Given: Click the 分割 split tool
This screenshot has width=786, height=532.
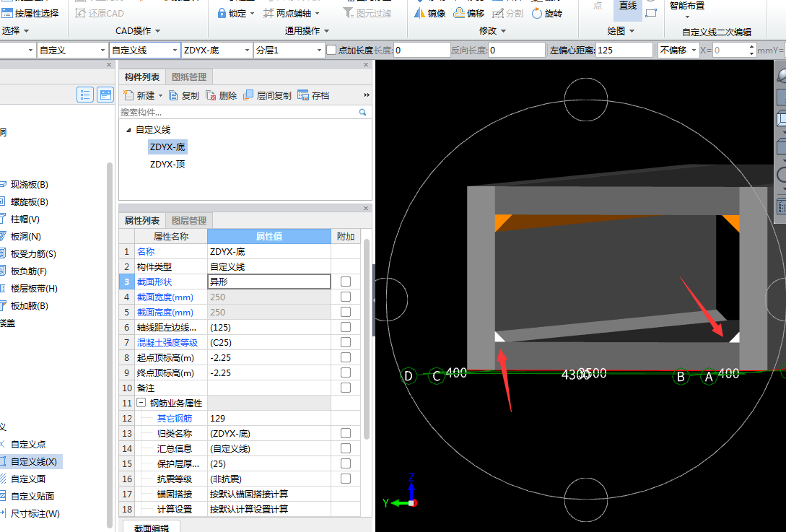Looking at the screenshot, I should point(507,13).
